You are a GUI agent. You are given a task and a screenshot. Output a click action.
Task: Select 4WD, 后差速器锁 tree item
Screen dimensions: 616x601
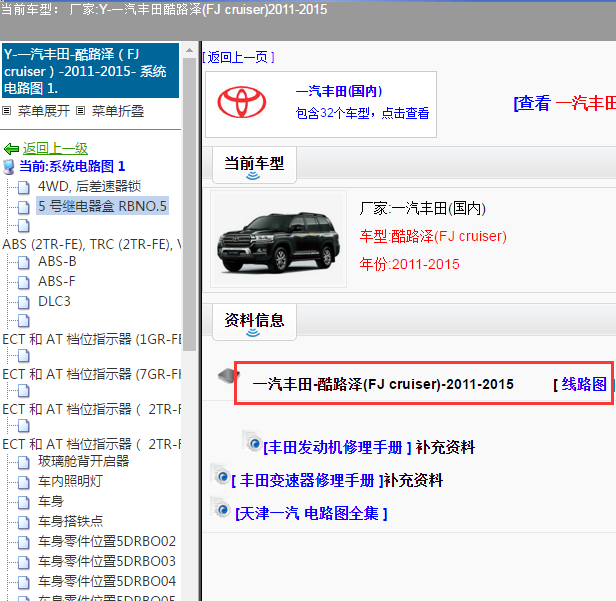89,186
